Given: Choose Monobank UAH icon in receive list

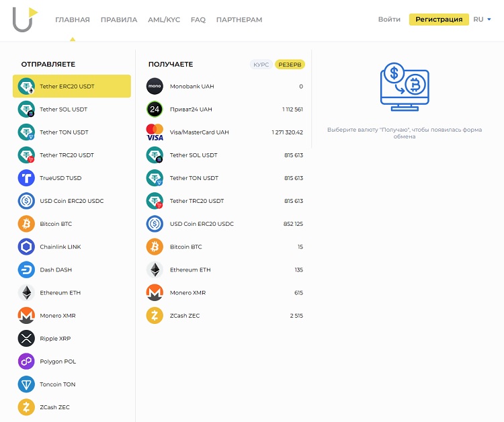Looking at the screenshot, I should 155,87.
